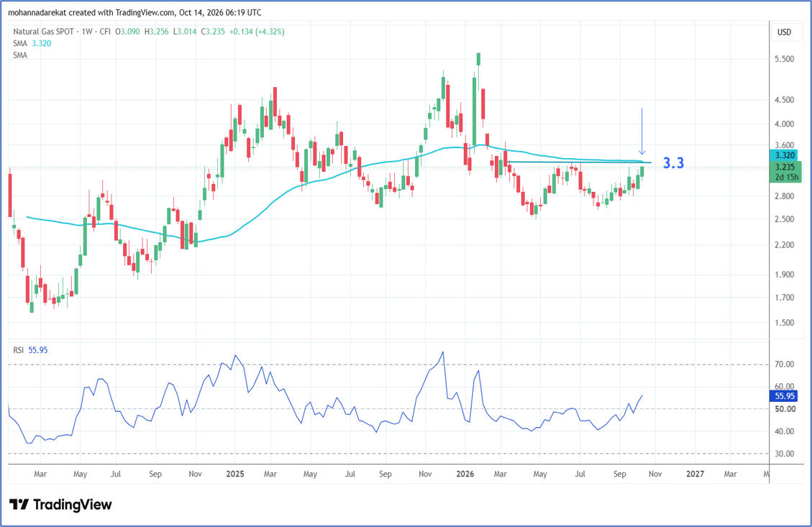Click the blue 55.95 RSI value tag
Image resolution: width=812 pixels, height=527 pixels.
785,396
